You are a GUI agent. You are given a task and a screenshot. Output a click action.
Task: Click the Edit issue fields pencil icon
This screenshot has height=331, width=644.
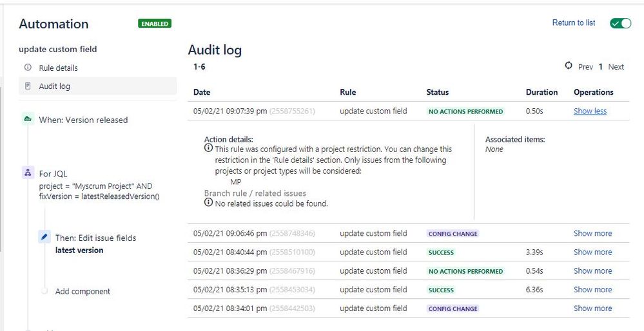pos(44,237)
